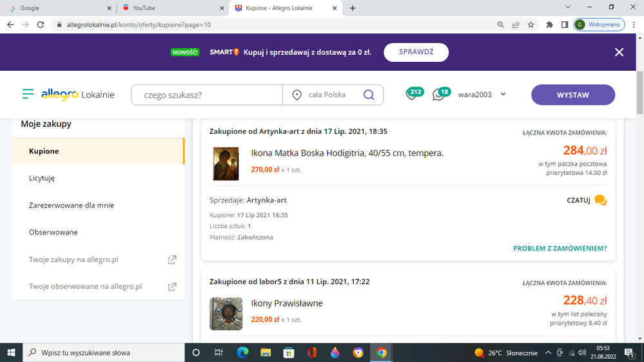Open Office from the taskbar
644x362 pixels.
[312, 352]
